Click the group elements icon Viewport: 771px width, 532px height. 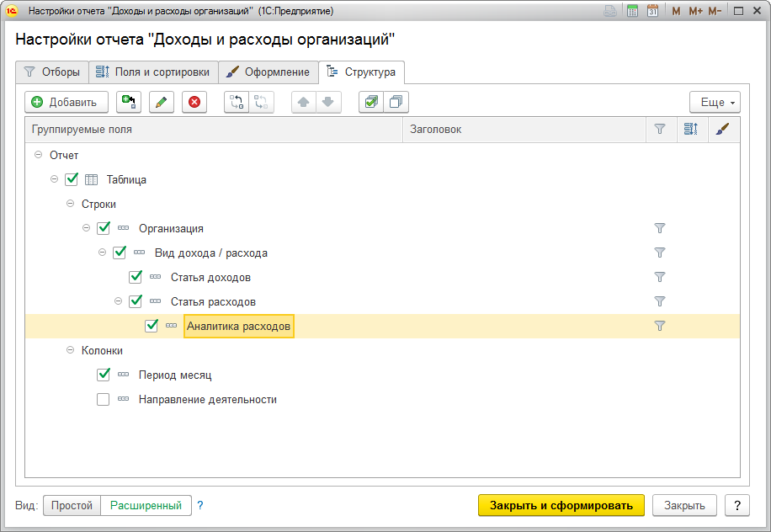click(x=237, y=102)
